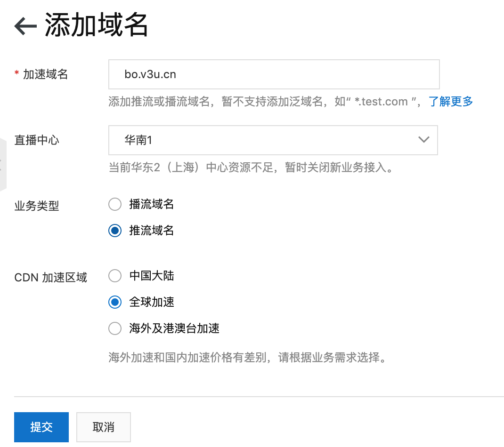Choose 中国大陆 as the CDN acceleration region
Image resolution: width=504 pixels, height=447 pixels.
[x=115, y=276]
